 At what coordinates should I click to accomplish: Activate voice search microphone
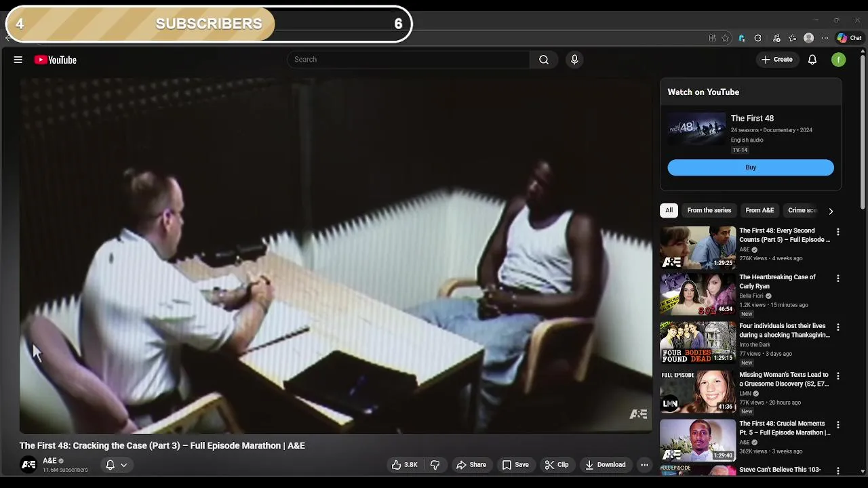(x=574, y=60)
